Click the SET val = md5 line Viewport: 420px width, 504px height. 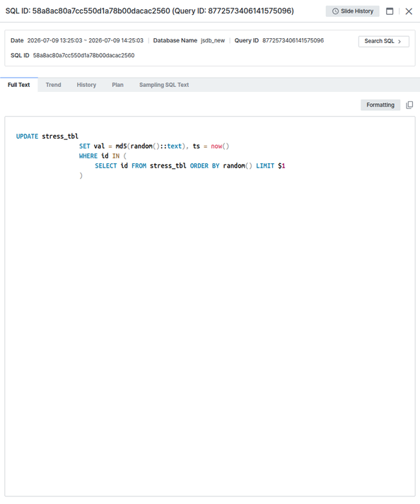point(154,146)
